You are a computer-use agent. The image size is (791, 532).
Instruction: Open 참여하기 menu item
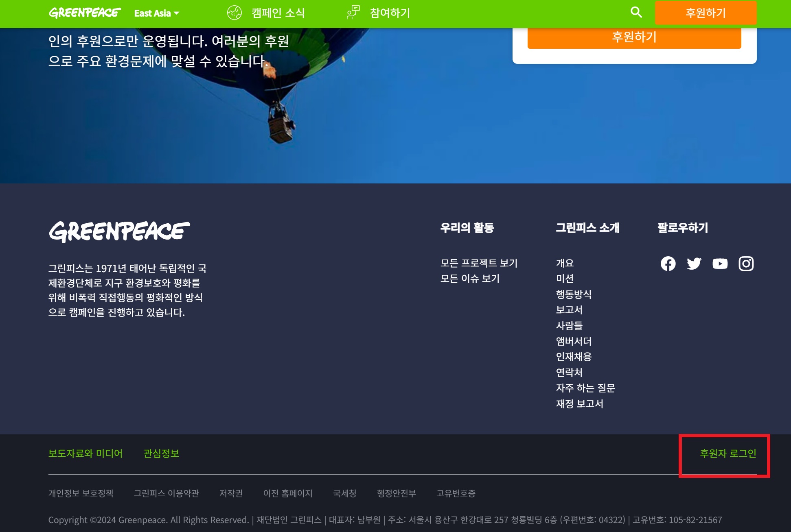pos(390,13)
